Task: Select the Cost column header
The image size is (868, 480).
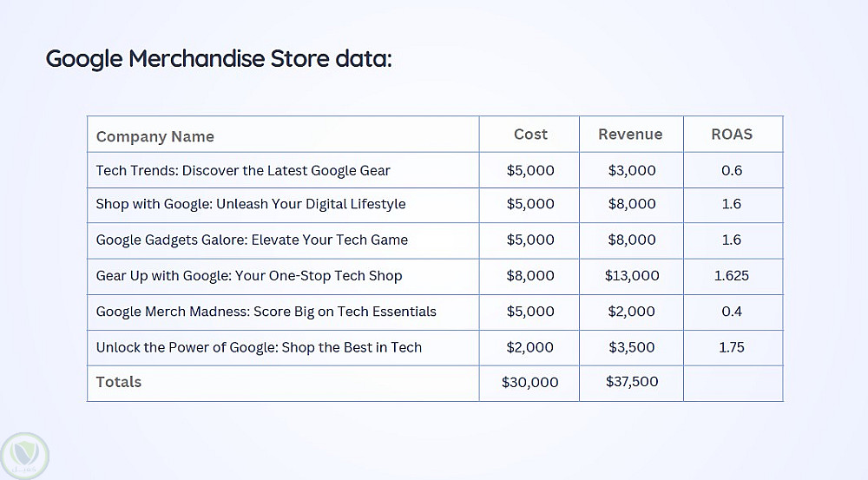Action: (530, 135)
